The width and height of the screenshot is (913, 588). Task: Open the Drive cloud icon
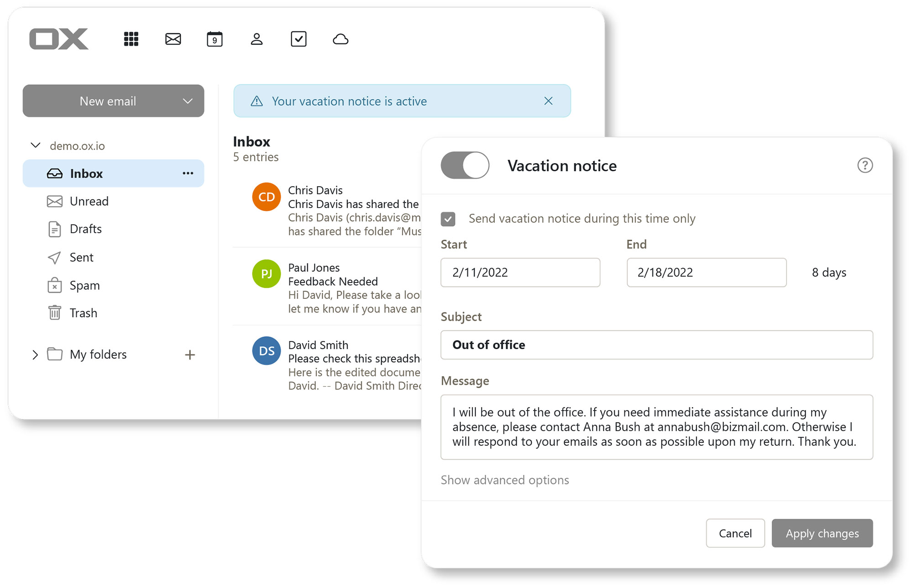coord(341,39)
